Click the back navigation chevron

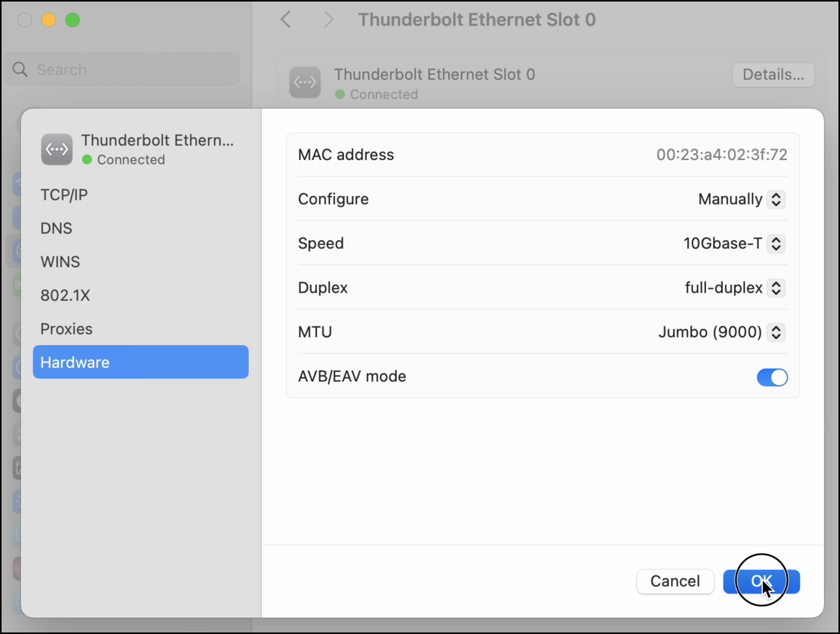click(286, 20)
